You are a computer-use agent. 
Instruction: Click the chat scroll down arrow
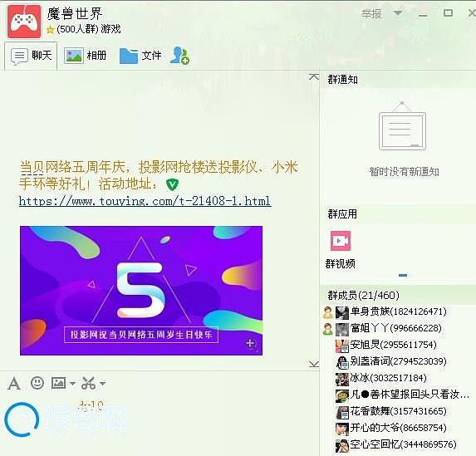[x=314, y=364]
